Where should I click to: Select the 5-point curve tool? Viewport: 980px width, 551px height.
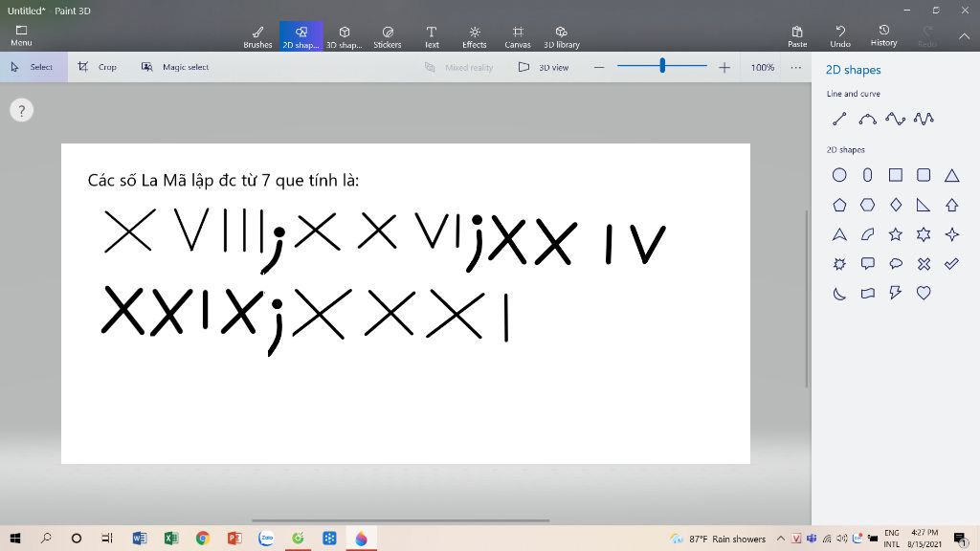tap(924, 119)
